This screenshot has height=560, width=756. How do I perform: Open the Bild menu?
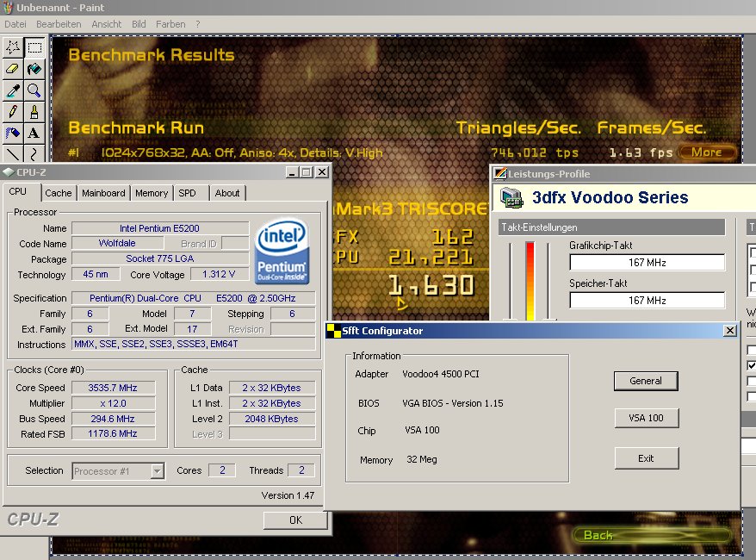click(x=139, y=24)
